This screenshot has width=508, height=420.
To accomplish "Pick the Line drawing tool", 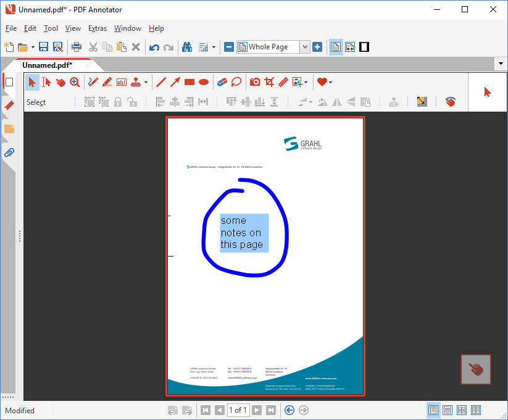I will 161,82.
